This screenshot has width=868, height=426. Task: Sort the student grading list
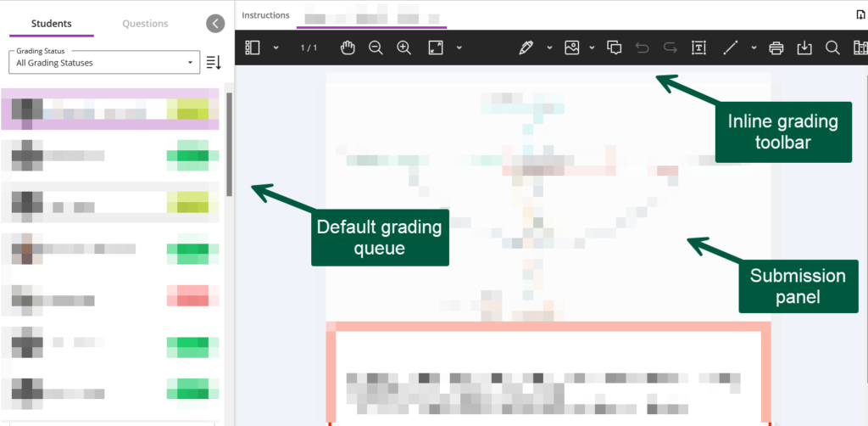[x=214, y=62]
